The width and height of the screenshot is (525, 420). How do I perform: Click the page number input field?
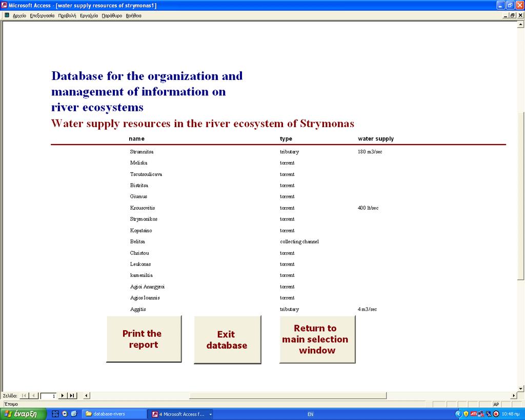pyautogui.click(x=48, y=396)
